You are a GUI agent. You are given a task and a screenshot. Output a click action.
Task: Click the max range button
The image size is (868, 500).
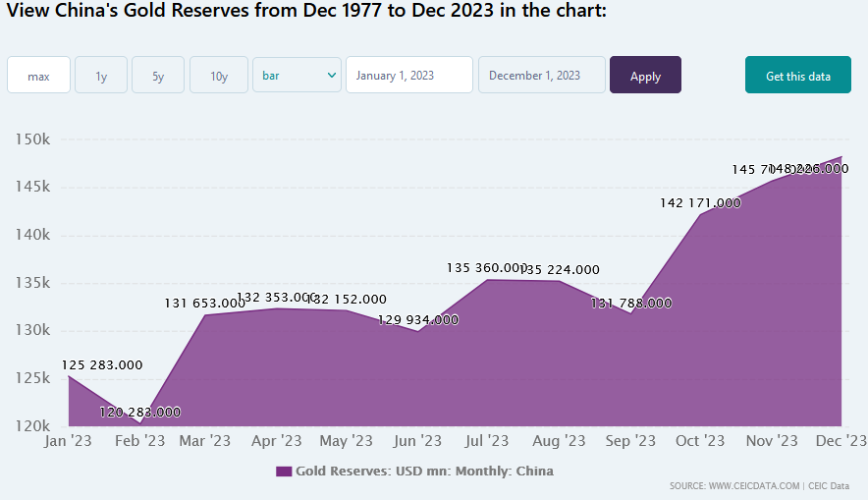point(38,76)
